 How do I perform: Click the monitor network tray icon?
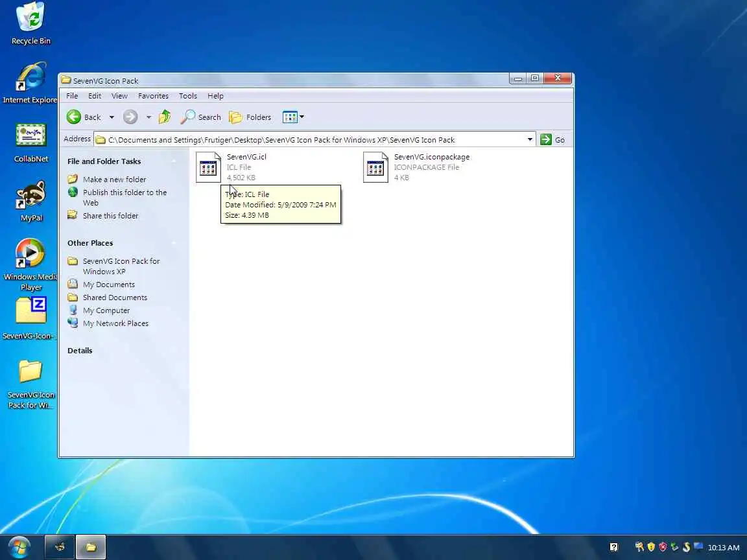(698, 546)
